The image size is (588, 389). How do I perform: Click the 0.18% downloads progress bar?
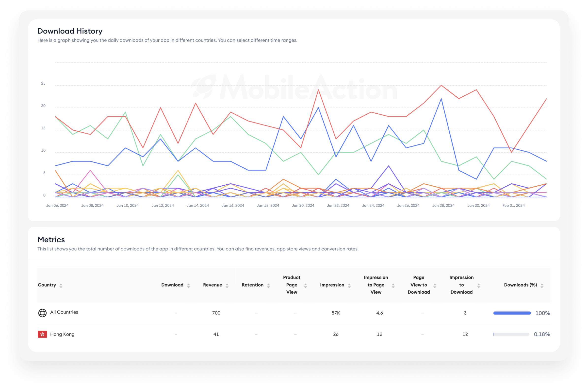pyautogui.click(x=511, y=334)
